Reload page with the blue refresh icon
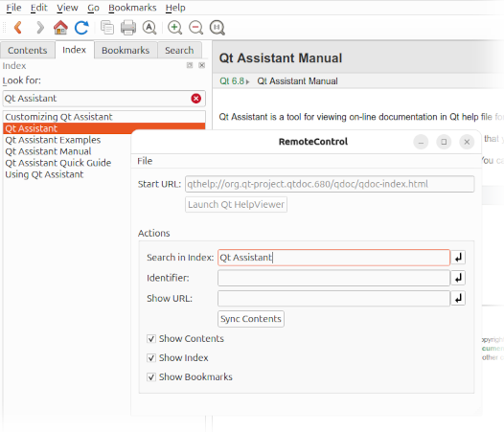 (81, 28)
